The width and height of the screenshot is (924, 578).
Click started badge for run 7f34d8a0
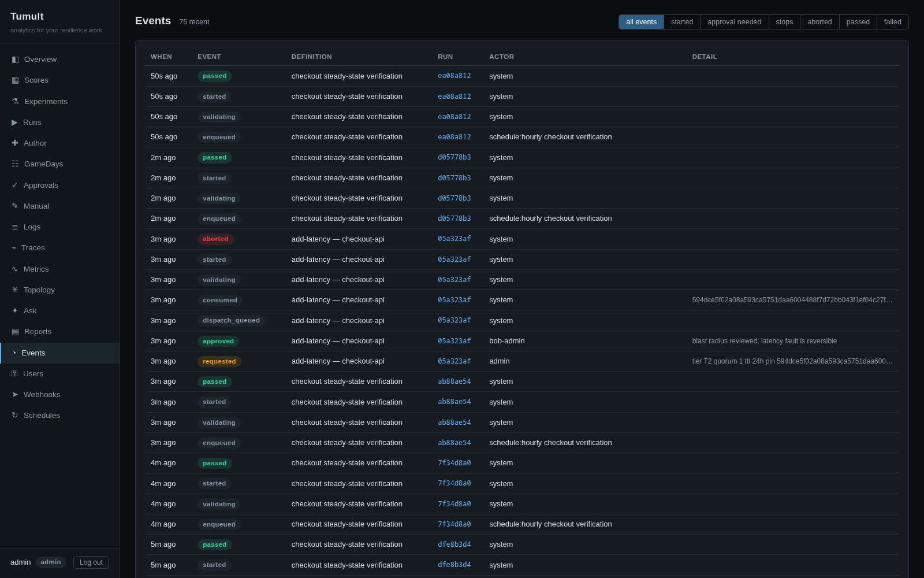[x=214, y=483]
